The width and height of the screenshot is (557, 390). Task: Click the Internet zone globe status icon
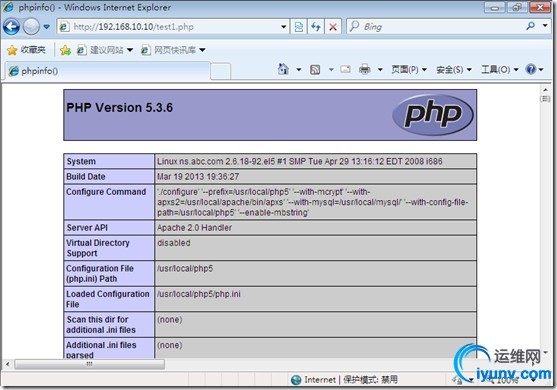click(296, 380)
